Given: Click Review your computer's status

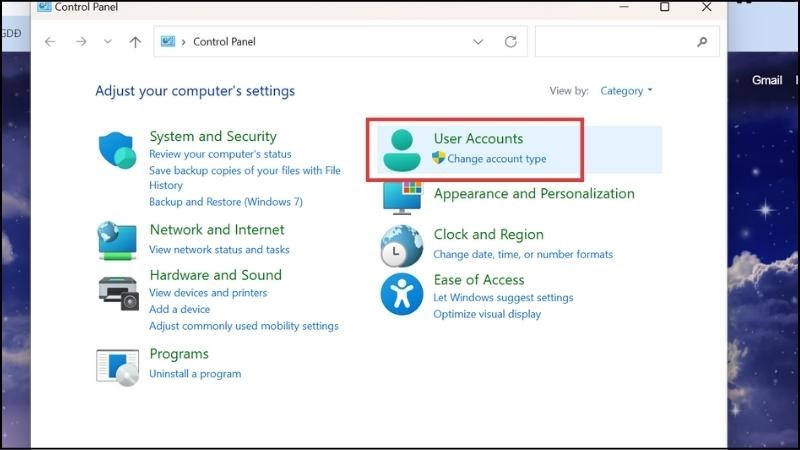Looking at the screenshot, I should (x=220, y=154).
